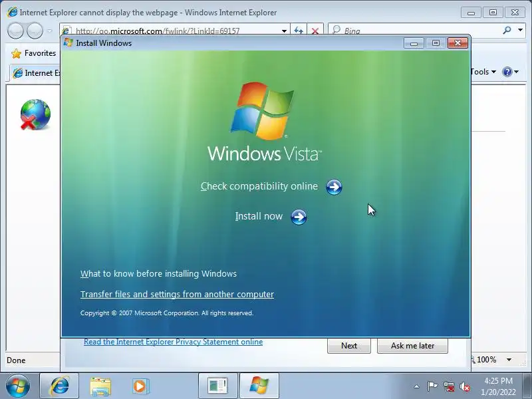The height and width of the screenshot is (399, 532).
Task: Open the Windows Start orb
Action: tap(18, 386)
